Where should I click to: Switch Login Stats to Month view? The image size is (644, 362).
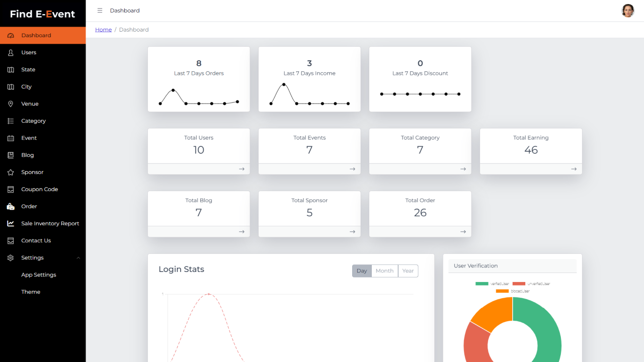point(384,270)
